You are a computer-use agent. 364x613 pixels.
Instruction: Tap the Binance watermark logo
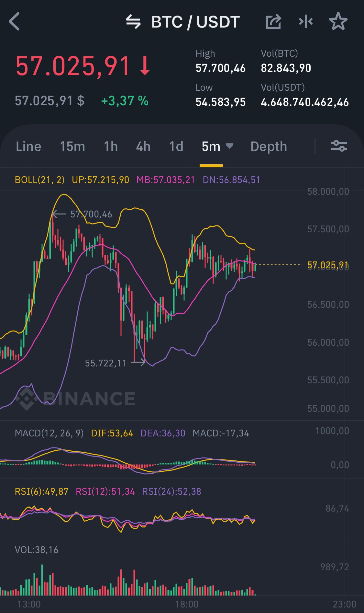pyautogui.click(x=76, y=399)
